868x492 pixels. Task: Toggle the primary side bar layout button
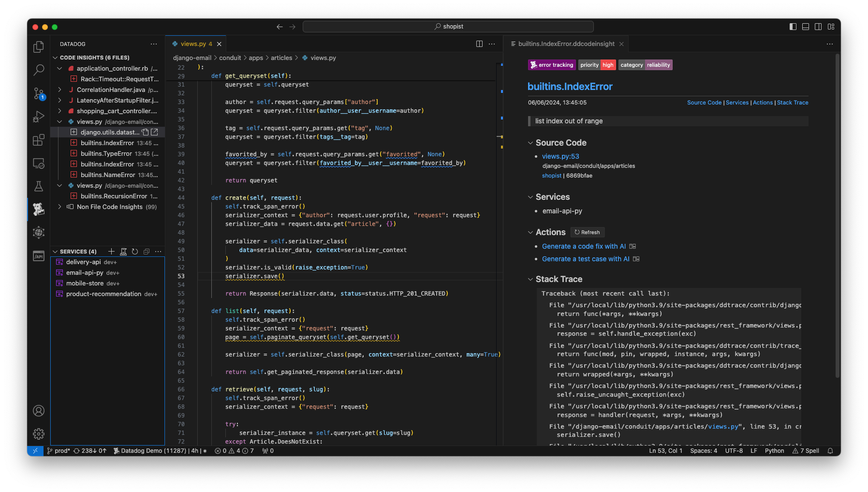coord(793,27)
